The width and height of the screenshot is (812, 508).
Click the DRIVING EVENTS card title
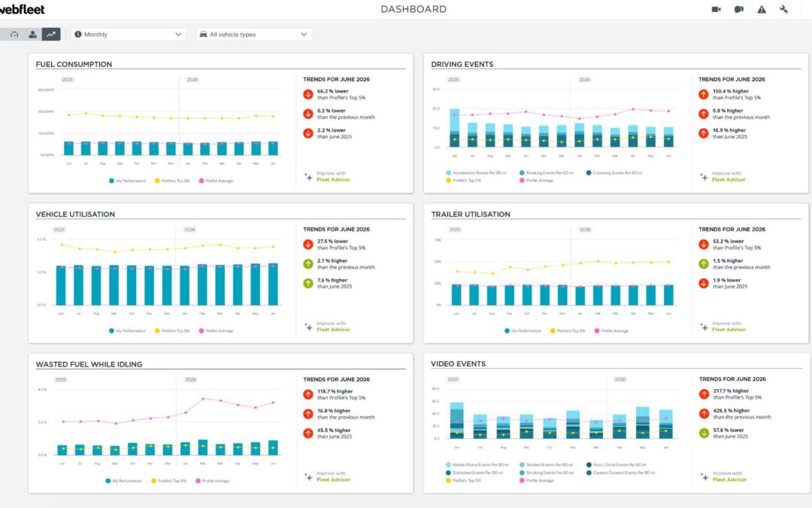(462, 64)
